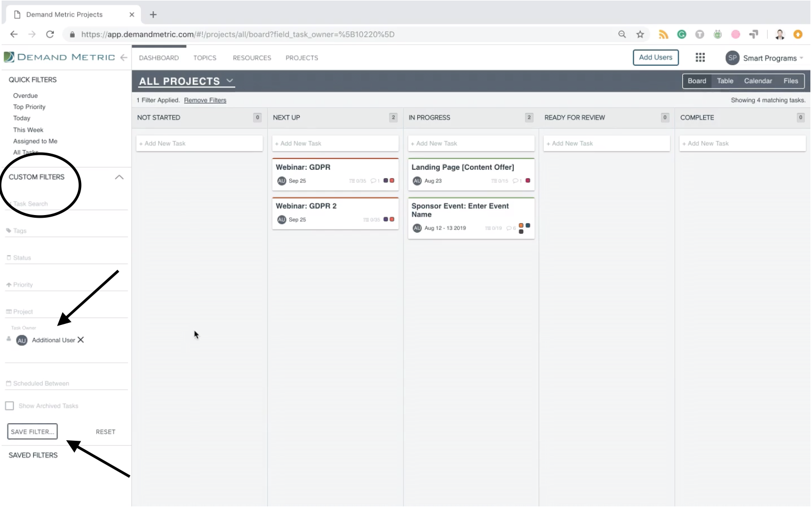Switch to Calendar view
The image size is (812, 508).
coord(758,81)
